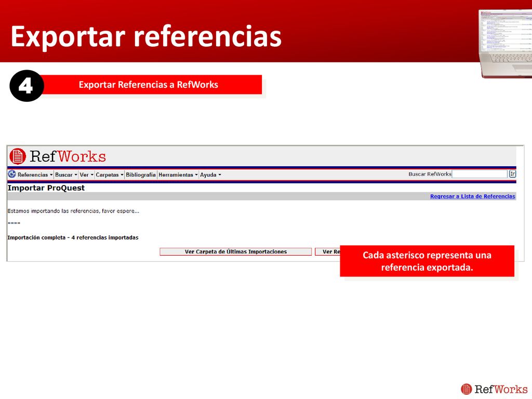Image resolution: width=532 pixels, height=399 pixels.
Task: Expand the Ayuda dropdown arrow
Action: click(220, 175)
